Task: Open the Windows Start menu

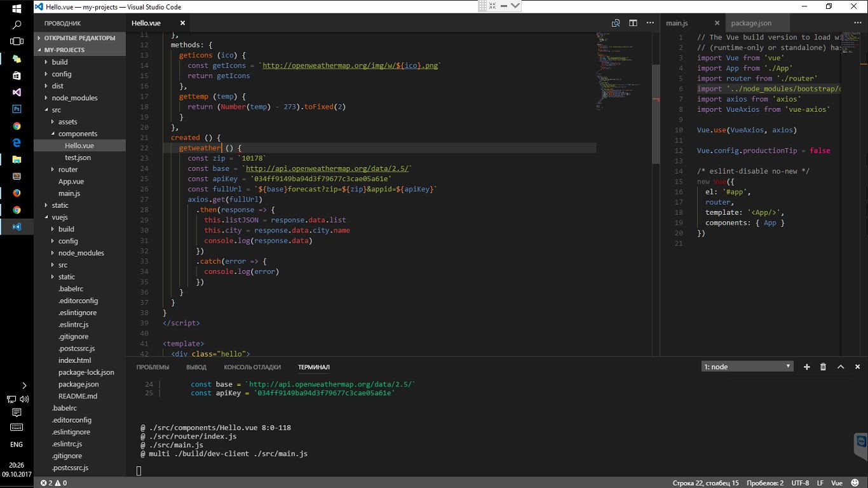Action: (x=17, y=8)
